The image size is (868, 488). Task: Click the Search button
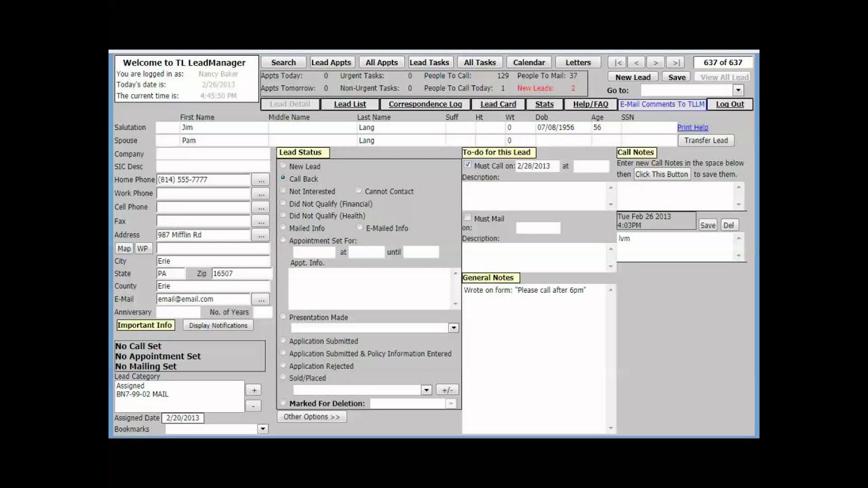click(x=283, y=62)
